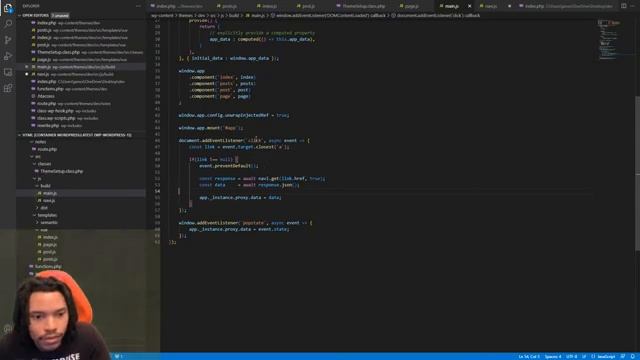Viewport: 640px width, 360px height.
Task: Open Explorer panel more actions (ellipsis)
Action: [x=138, y=6]
